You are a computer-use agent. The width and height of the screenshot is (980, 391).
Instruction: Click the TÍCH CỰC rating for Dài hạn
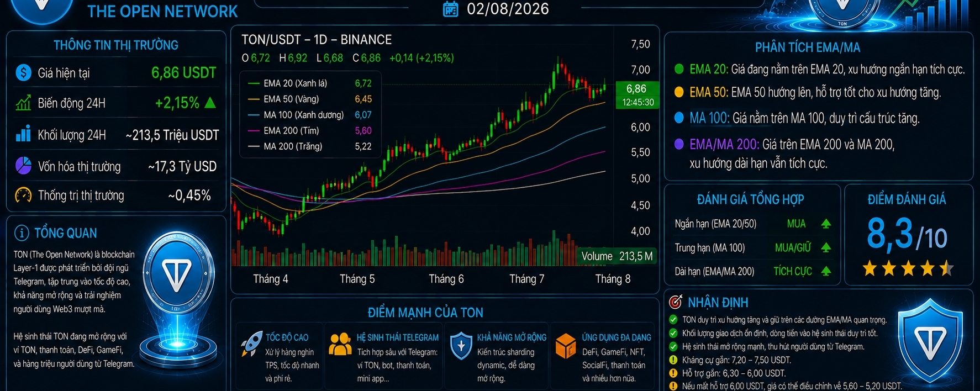tap(793, 271)
